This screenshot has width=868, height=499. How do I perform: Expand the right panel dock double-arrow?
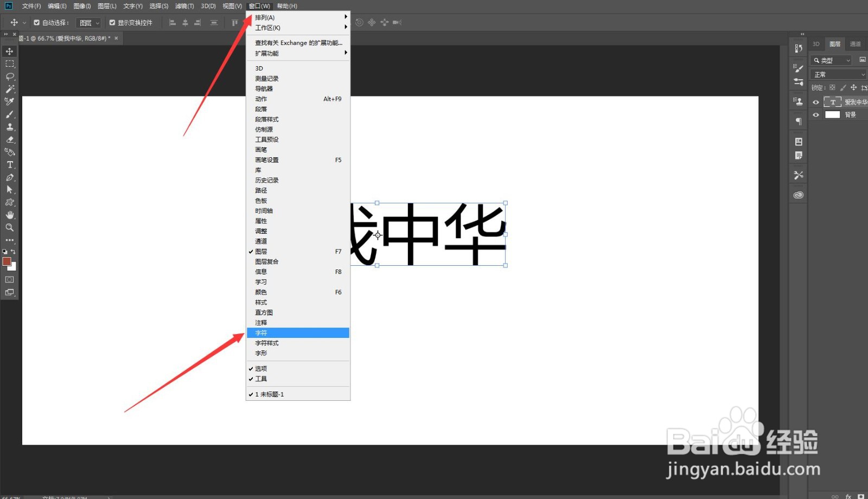(802, 34)
